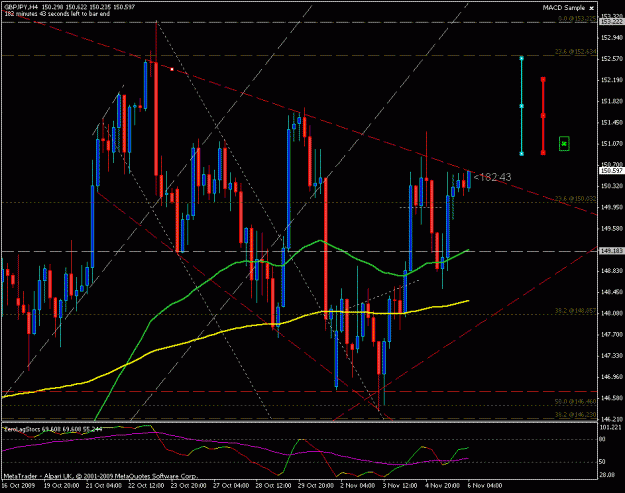Click the 147.700 price scale value
The width and height of the screenshot is (625, 493).
[x=611, y=334]
